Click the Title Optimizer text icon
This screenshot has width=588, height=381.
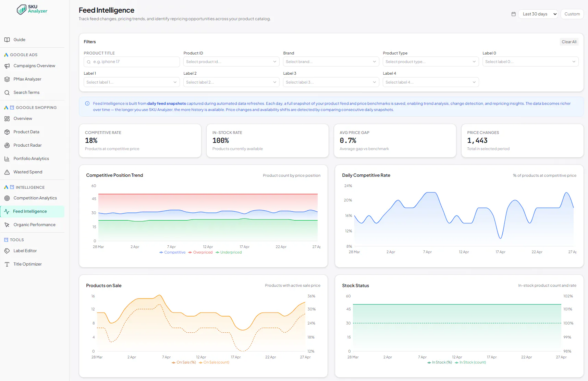click(x=7, y=264)
